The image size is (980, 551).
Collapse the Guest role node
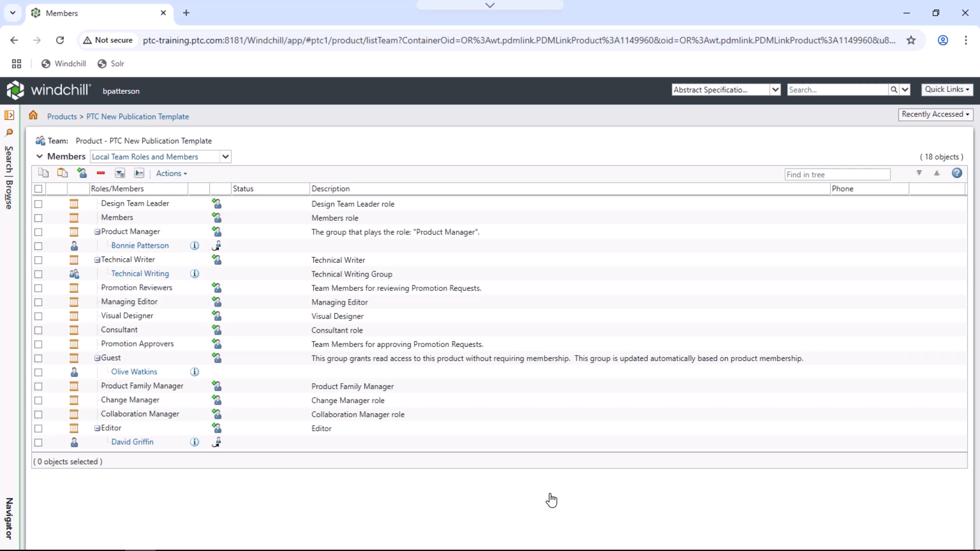pos(97,358)
